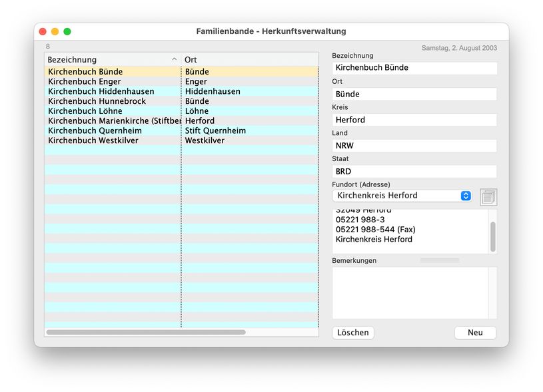Focus the Kreis field containing Herford
543x392 pixels.
(414, 120)
